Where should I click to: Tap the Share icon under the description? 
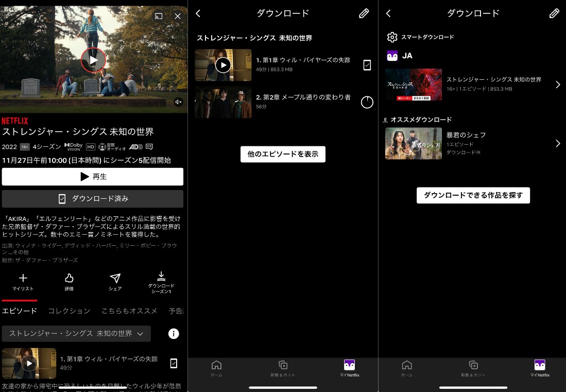pos(115,280)
